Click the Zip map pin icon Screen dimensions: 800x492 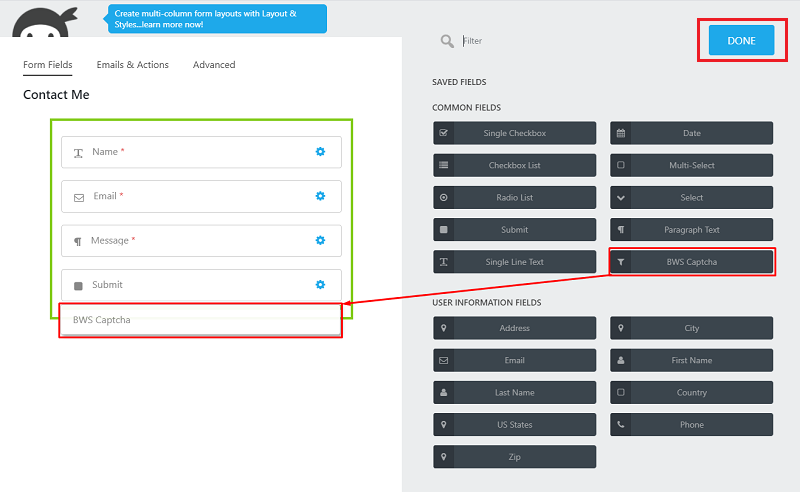coord(444,457)
